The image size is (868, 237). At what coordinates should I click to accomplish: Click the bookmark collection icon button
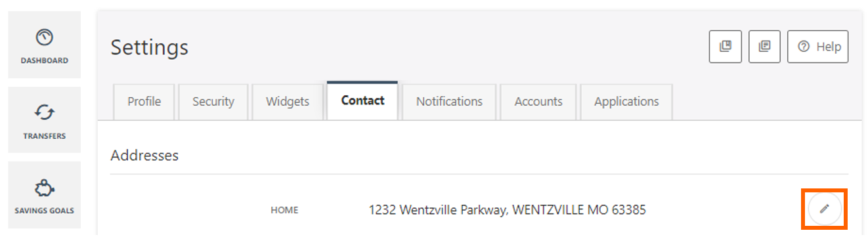coord(726,47)
